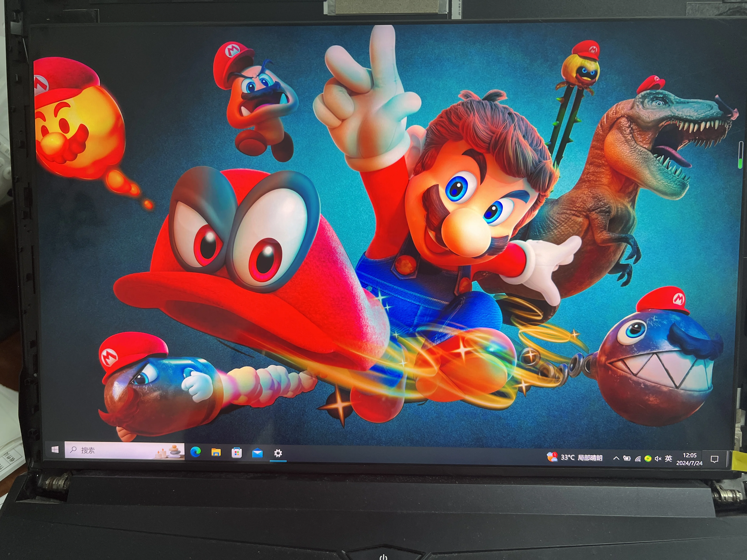Expand the hidden system tray icons
The image size is (747, 560).
[616, 458]
